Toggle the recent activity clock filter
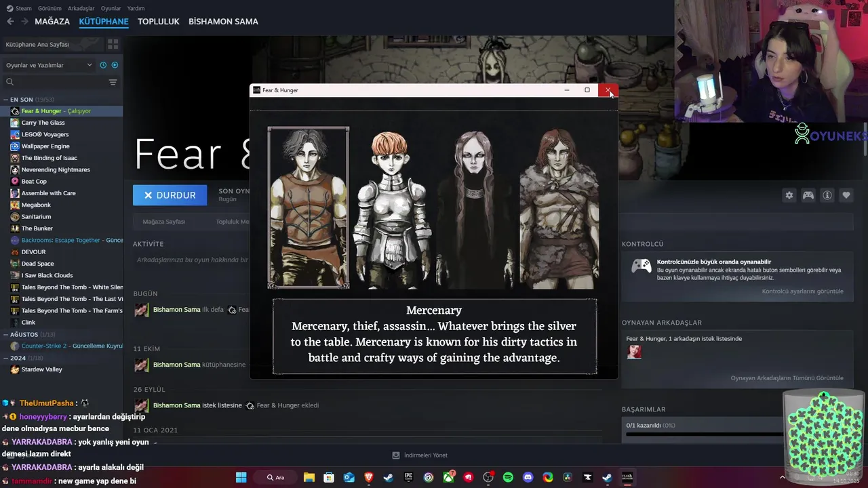Screen dimensions: 868x488 pyautogui.click(x=103, y=65)
